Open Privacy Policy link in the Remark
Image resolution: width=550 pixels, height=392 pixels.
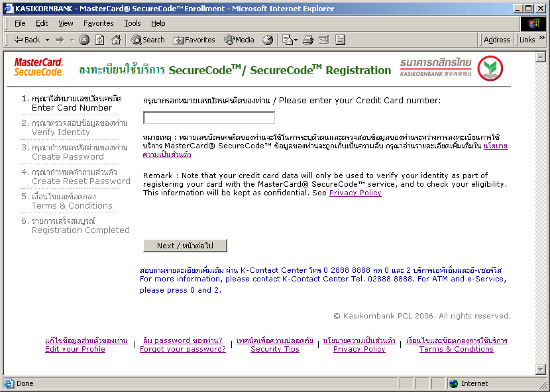355,193
